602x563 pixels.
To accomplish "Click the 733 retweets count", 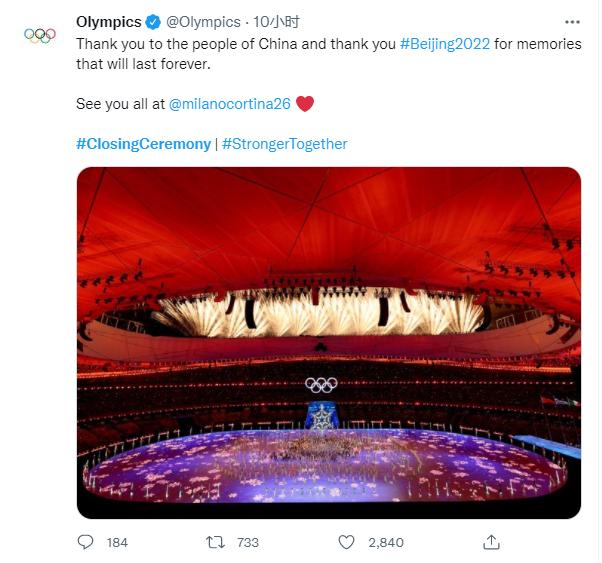I will point(247,542).
